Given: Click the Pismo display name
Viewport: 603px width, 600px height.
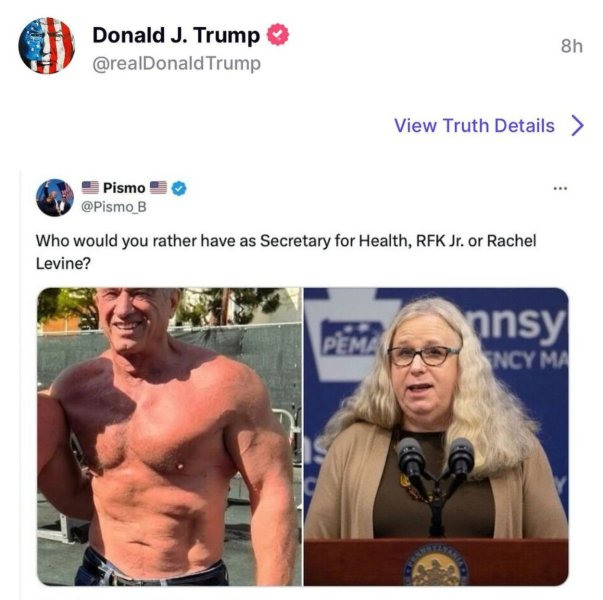Looking at the screenshot, I should click(124, 188).
